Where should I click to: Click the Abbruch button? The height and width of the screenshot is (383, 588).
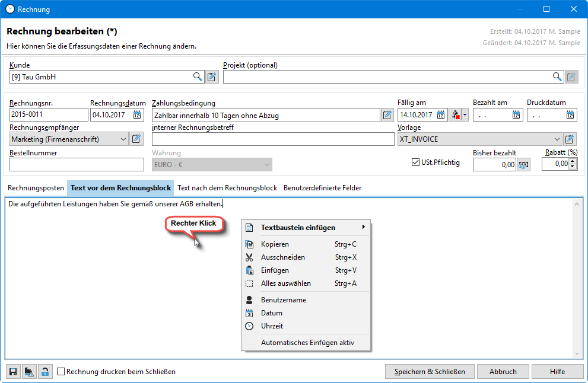click(x=503, y=372)
